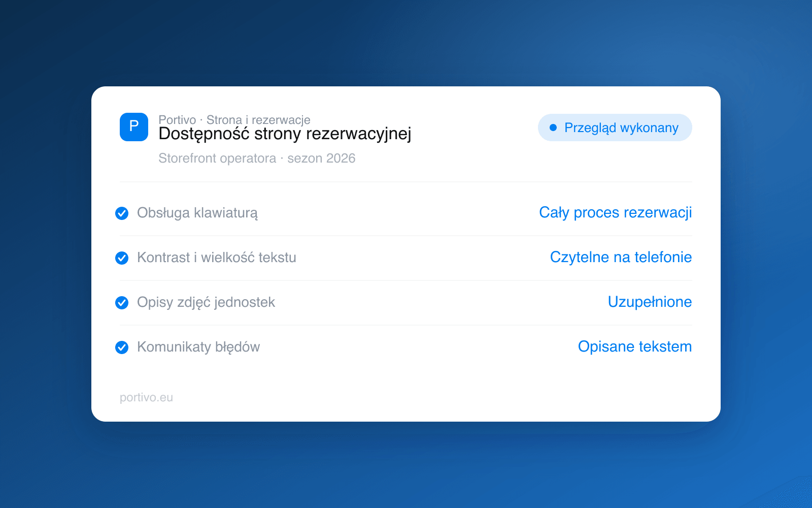Screen dimensions: 812x508
Task: Click the check icon beside Opisy zdjęć jednostek
Action: pyautogui.click(x=122, y=303)
